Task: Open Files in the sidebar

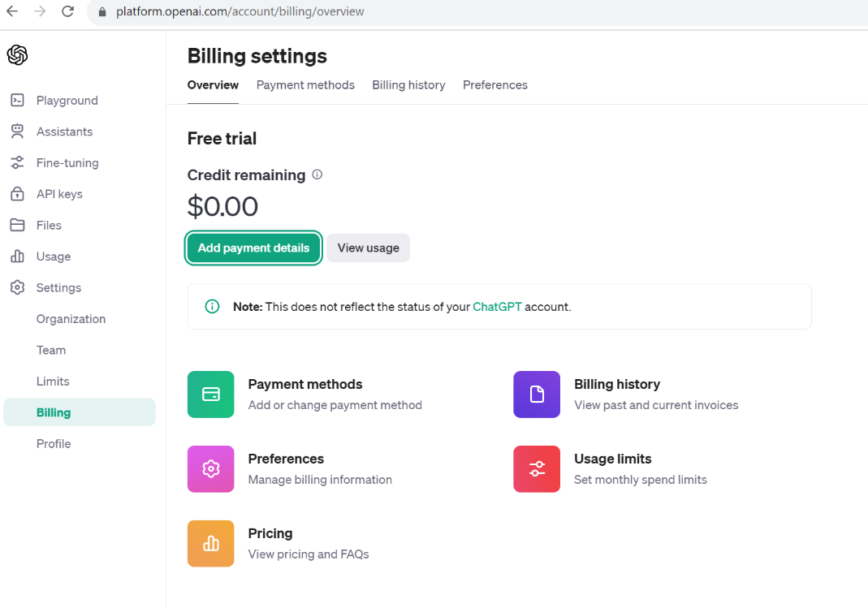Action: (x=49, y=225)
